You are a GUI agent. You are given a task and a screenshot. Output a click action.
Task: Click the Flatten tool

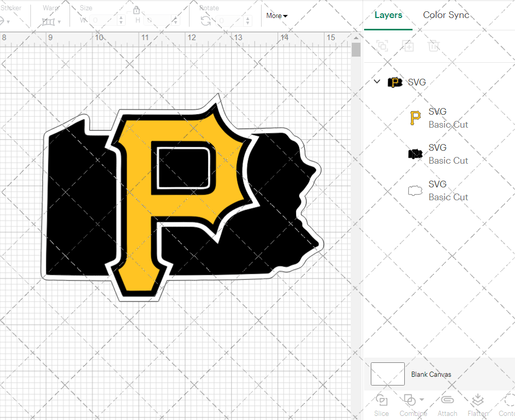[x=478, y=406]
